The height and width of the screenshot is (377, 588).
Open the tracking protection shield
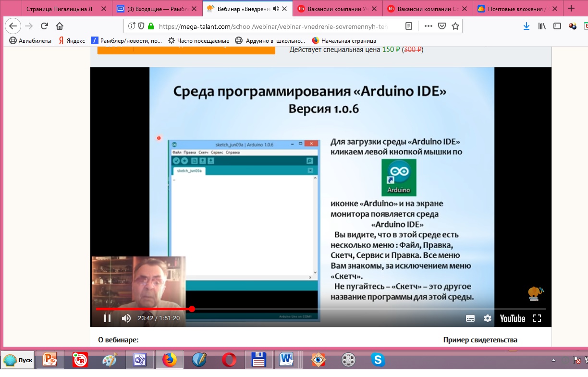(141, 26)
